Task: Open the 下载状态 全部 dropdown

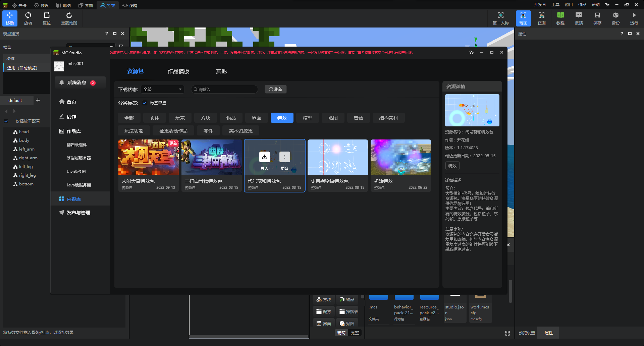Action: (x=163, y=89)
